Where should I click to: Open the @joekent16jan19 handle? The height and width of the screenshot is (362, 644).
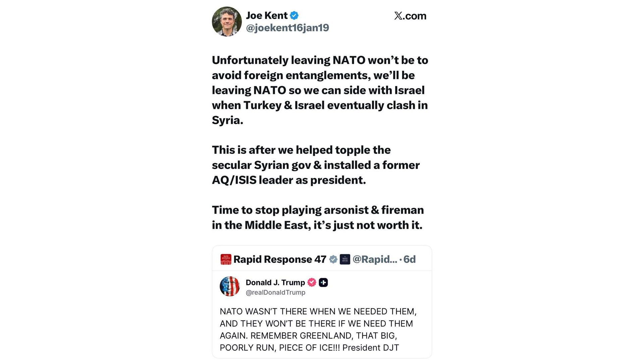pos(287,28)
